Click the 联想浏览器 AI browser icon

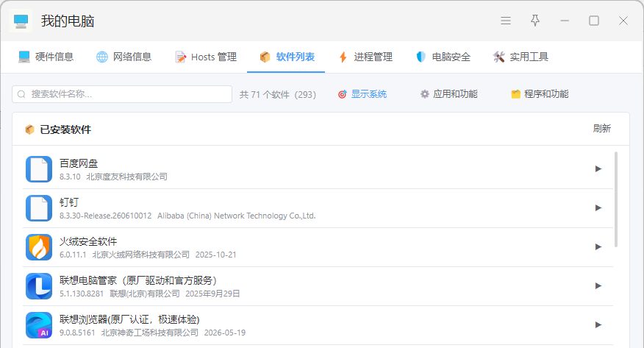tap(39, 325)
